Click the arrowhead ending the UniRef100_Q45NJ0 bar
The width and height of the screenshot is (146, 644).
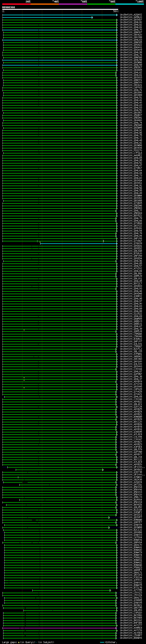point(92,18)
